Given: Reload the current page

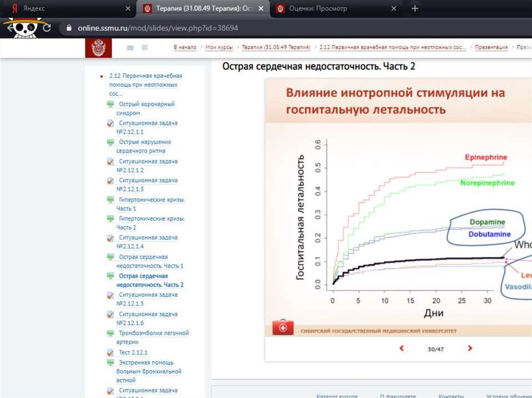Looking at the screenshot, I should [47, 28].
